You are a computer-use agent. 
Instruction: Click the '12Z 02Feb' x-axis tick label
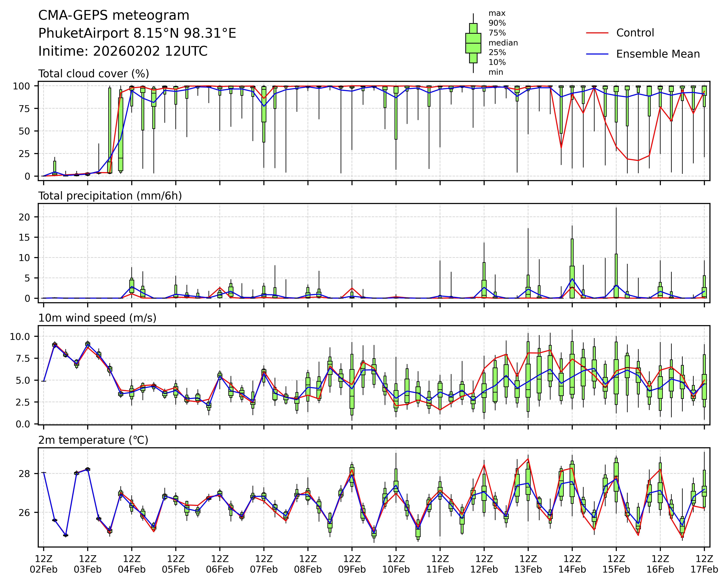pyautogui.click(x=44, y=564)
